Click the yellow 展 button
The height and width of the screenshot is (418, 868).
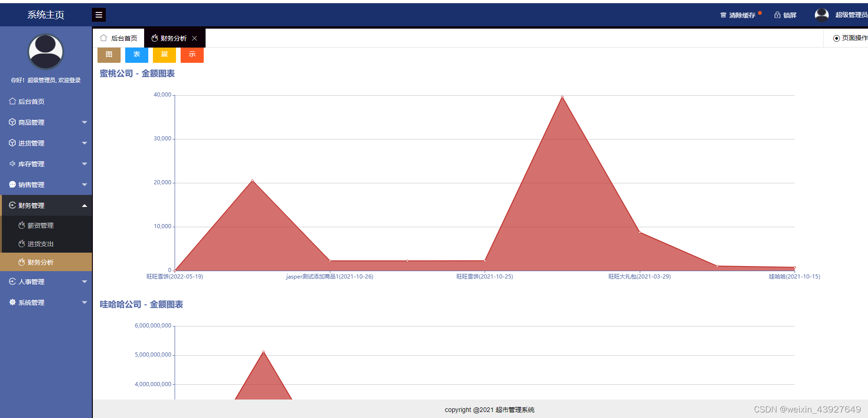tap(164, 55)
